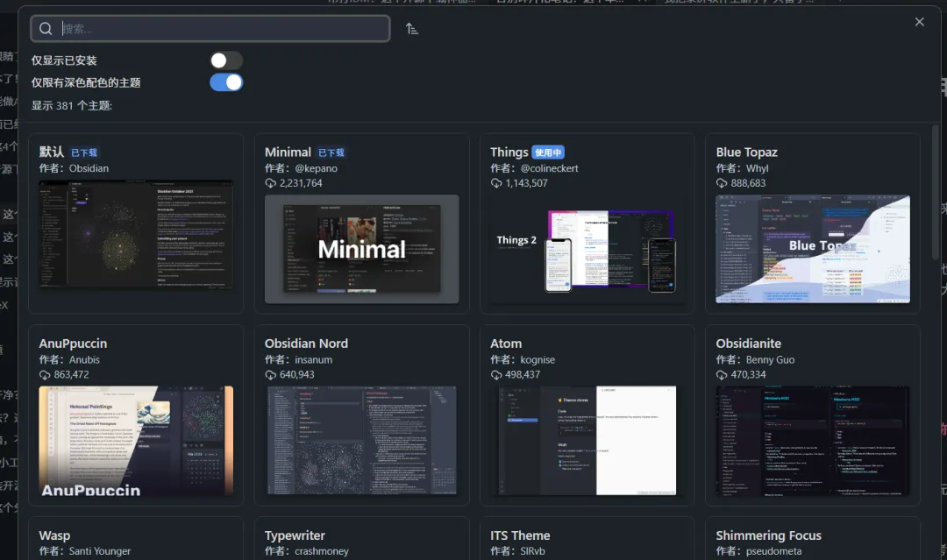Click Obsidian Nord download count icon

click(271, 375)
